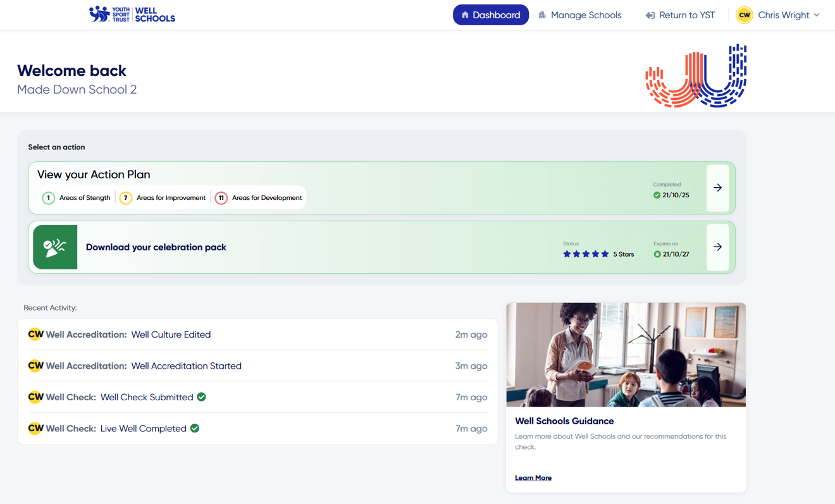Screen dimensions: 835x504
Task: Click the five-star status rating
Action: coord(586,254)
